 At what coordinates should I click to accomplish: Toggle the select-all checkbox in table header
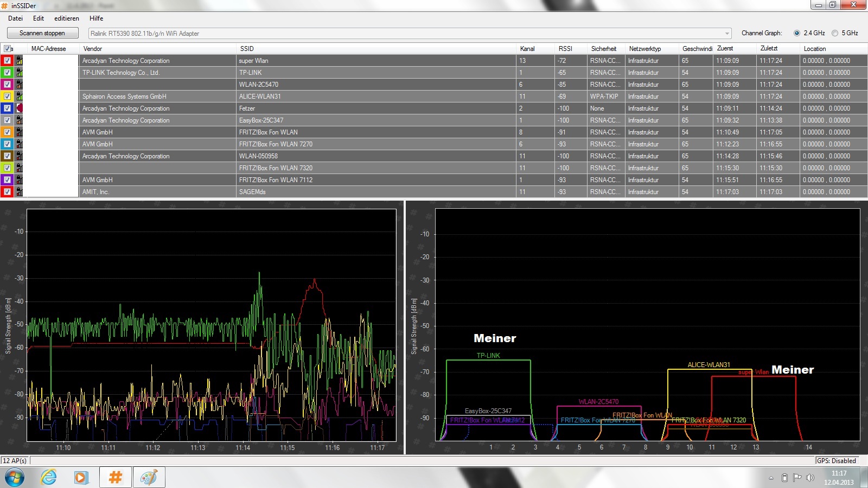pyautogui.click(x=7, y=49)
